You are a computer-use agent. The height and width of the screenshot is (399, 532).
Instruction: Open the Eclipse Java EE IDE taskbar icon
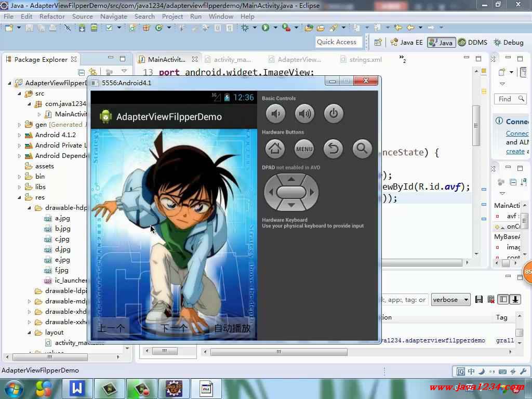tap(174, 389)
